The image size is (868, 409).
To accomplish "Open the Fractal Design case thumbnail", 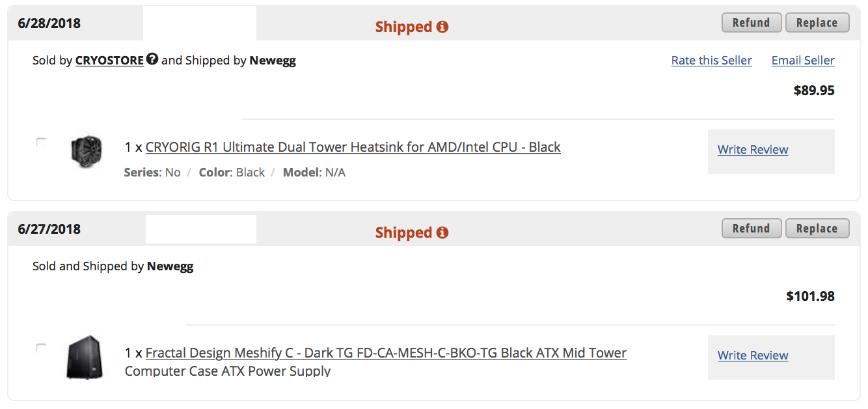I will tap(85, 358).
